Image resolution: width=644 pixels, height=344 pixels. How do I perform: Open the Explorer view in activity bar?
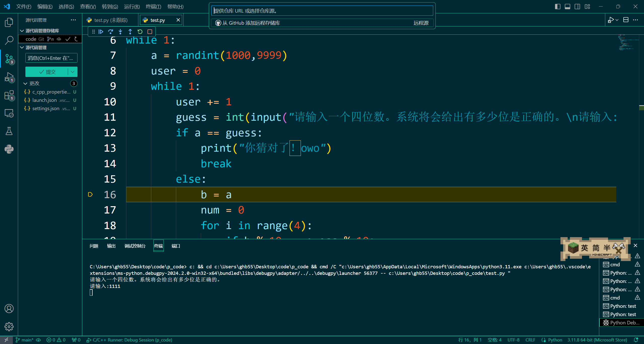[x=9, y=22]
